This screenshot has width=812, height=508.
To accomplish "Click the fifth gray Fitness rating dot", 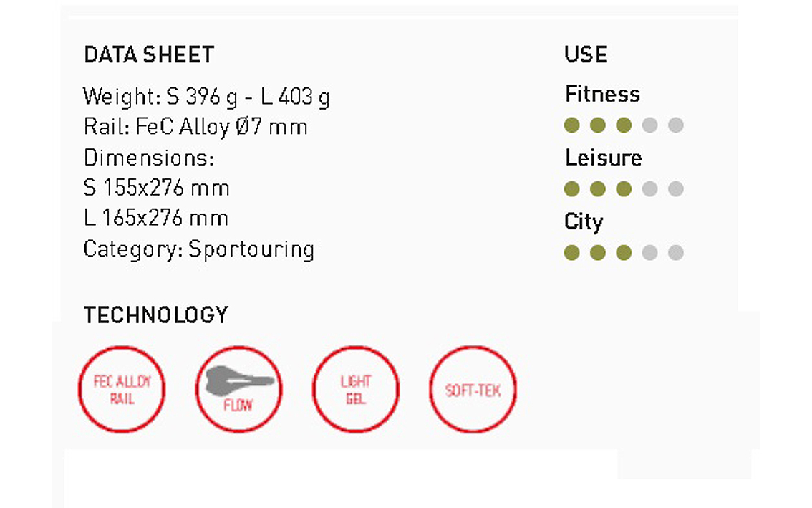I will [x=675, y=125].
